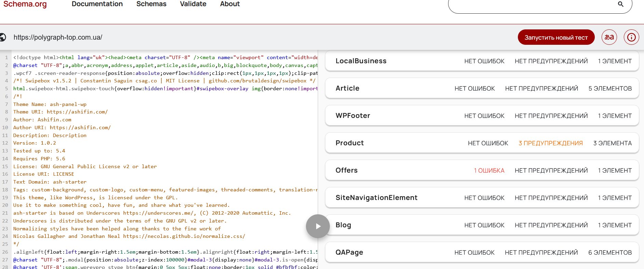Click Запустить новый тест button

point(556,37)
